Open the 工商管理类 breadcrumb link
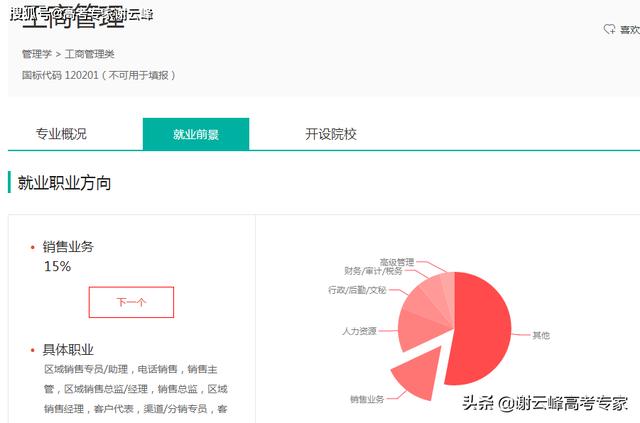 coord(89,54)
